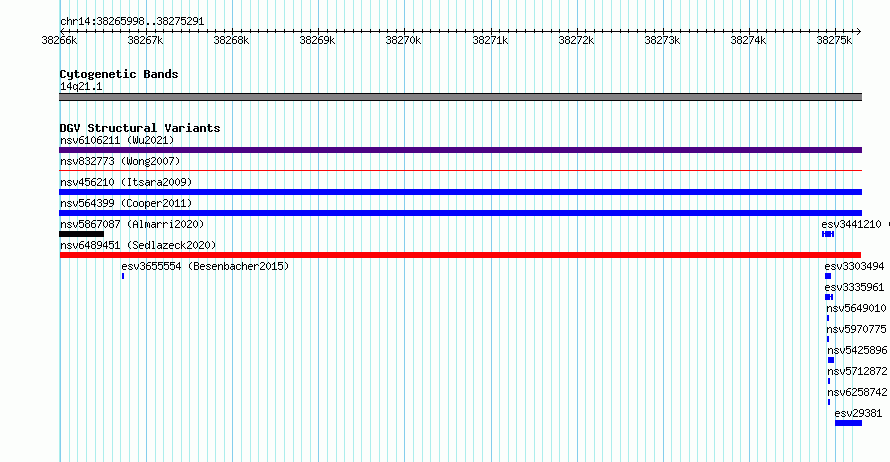Image resolution: width=890 pixels, height=462 pixels.
Task: Click the nsv5867087 (Almarri2020) label
Action: click(x=132, y=224)
